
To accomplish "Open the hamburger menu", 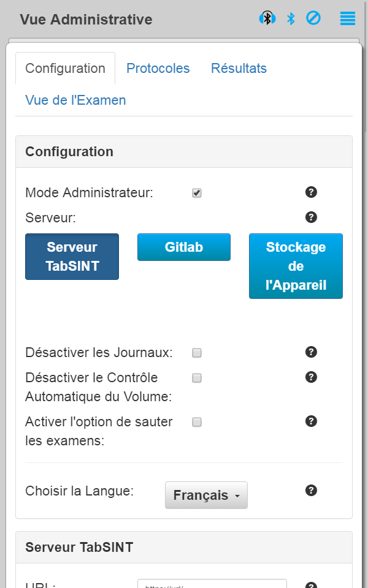I will click(348, 18).
